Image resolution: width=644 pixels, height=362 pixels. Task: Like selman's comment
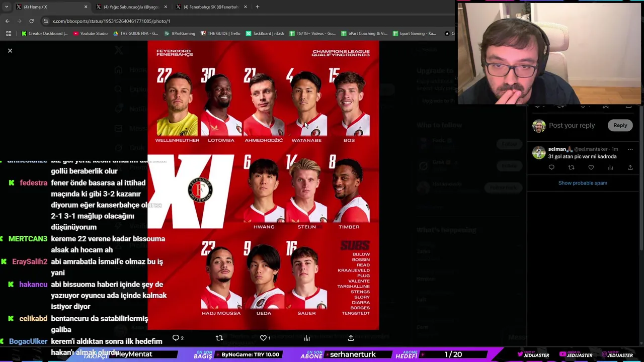(x=591, y=167)
